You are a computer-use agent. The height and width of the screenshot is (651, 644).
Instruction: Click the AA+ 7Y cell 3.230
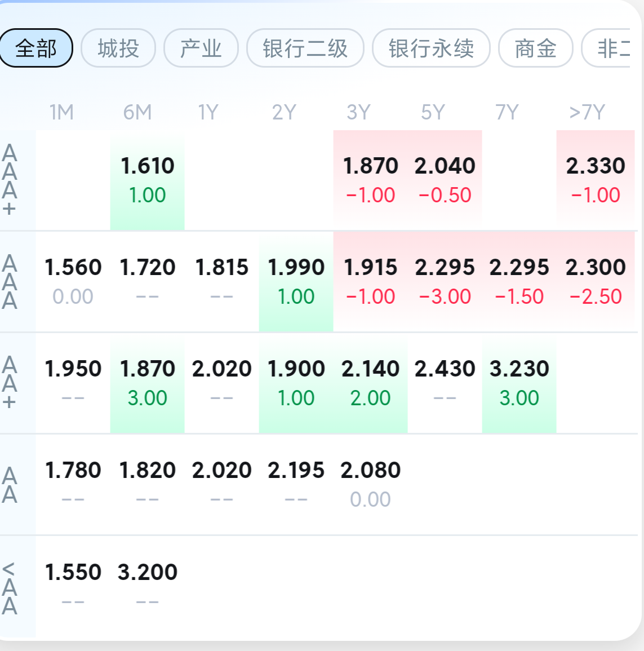pos(519,383)
